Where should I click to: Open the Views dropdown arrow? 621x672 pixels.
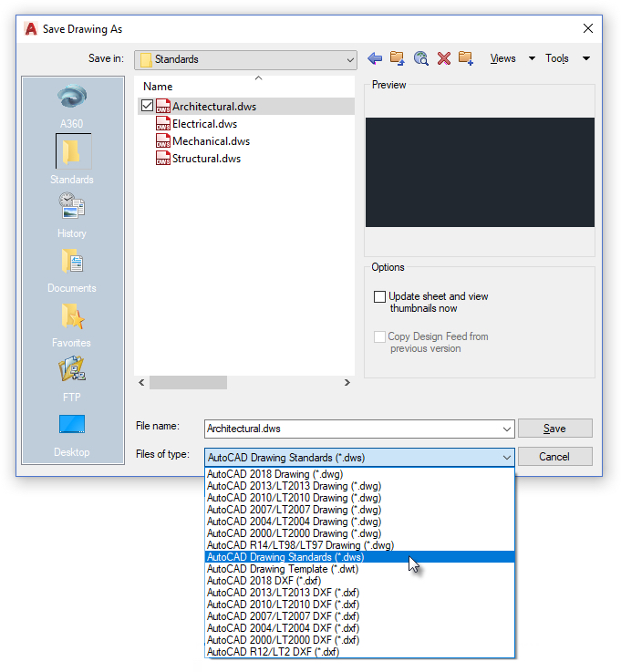[532, 58]
